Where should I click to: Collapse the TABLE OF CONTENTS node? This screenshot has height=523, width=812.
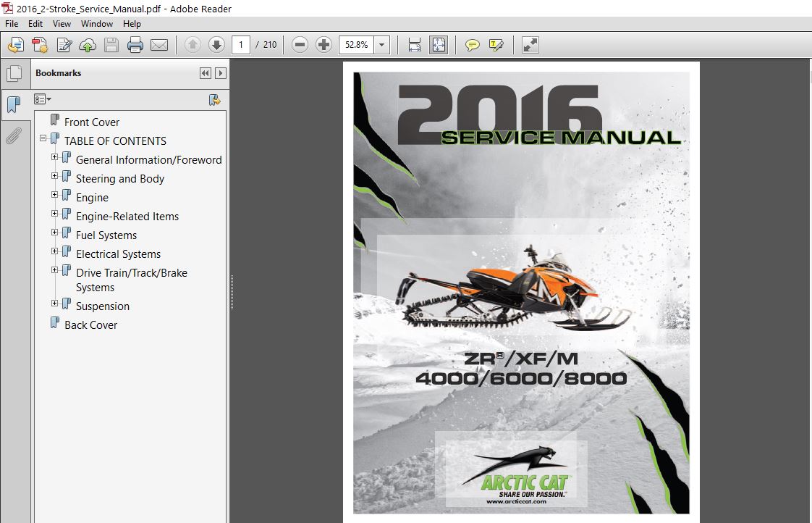coord(43,138)
